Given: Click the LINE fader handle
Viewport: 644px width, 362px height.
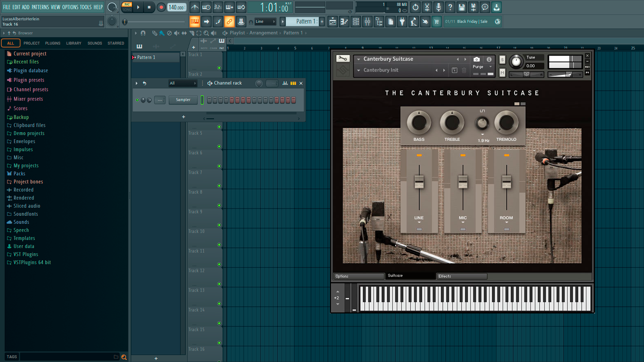Looking at the screenshot, I should pos(419,181).
